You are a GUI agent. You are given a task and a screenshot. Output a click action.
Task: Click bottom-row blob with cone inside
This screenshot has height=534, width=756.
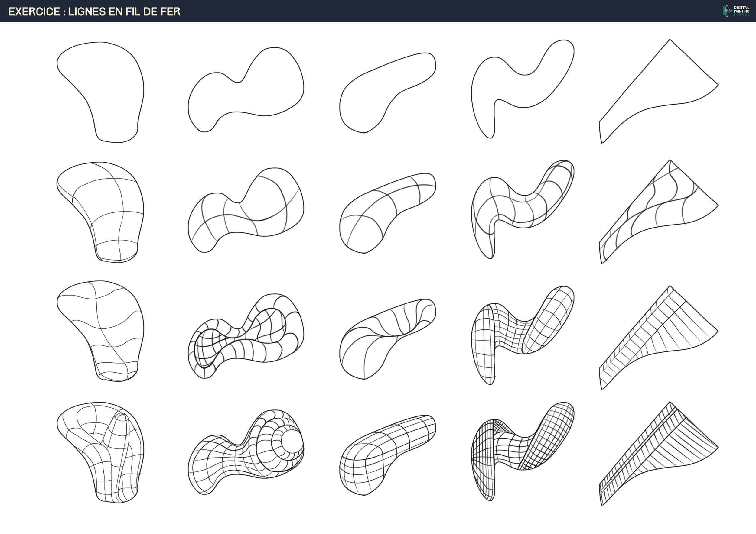click(105, 451)
